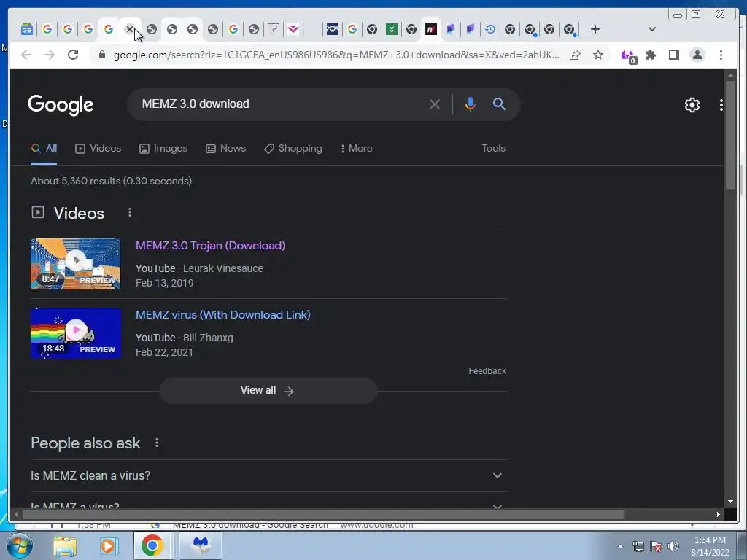
Task: Share this page icon in address bar
Action: coord(575,55)
